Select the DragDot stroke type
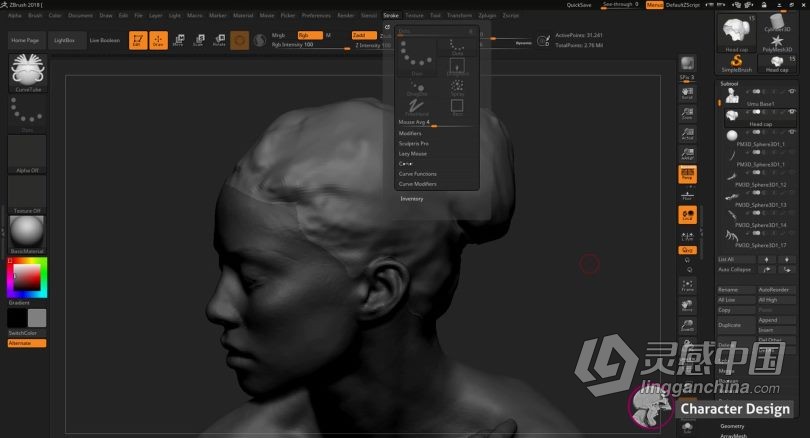Image resolution: width=810 pixels, height=438 pixels. pos(416,88)
